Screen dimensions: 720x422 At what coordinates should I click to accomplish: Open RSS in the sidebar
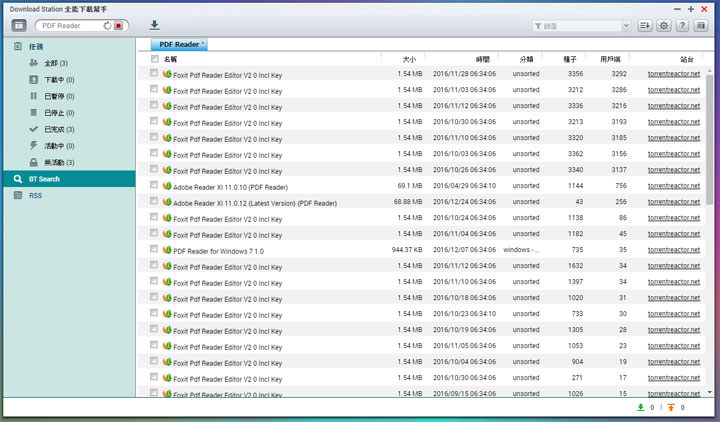pos(36,195)
